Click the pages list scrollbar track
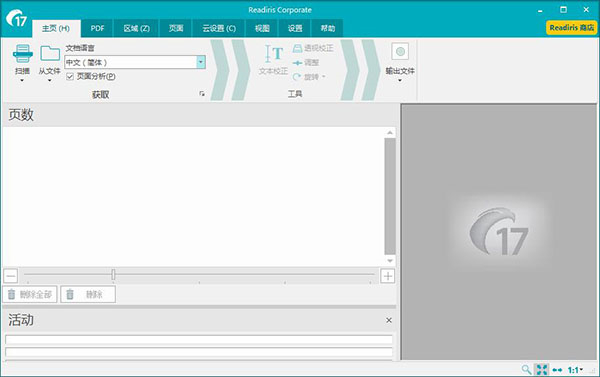The image size is (600, 377). tap(390, 196)
